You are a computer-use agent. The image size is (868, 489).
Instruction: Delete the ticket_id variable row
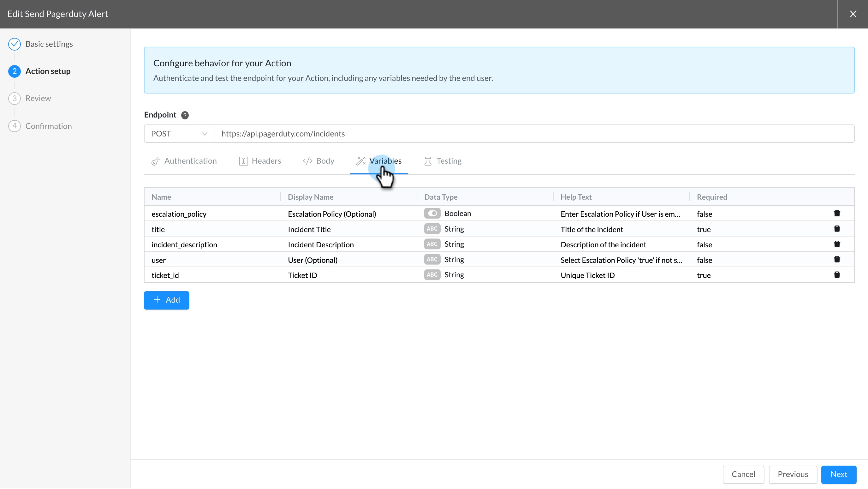pos(837,275)
